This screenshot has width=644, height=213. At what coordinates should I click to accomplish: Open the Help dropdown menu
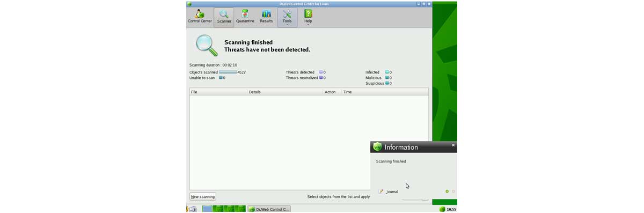coord(308,17)
